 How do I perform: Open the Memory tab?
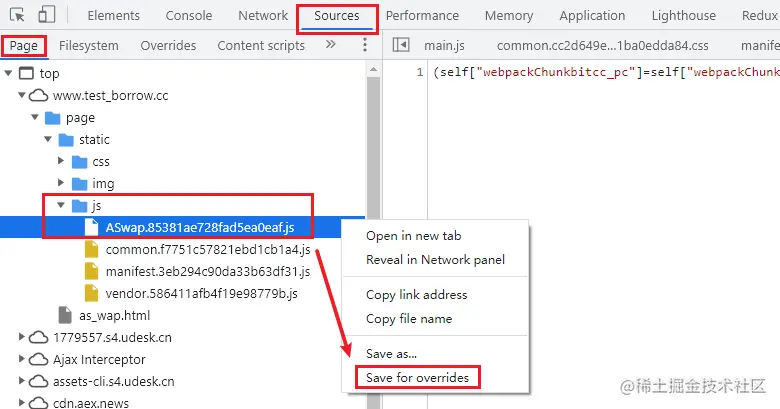[509, 15]
